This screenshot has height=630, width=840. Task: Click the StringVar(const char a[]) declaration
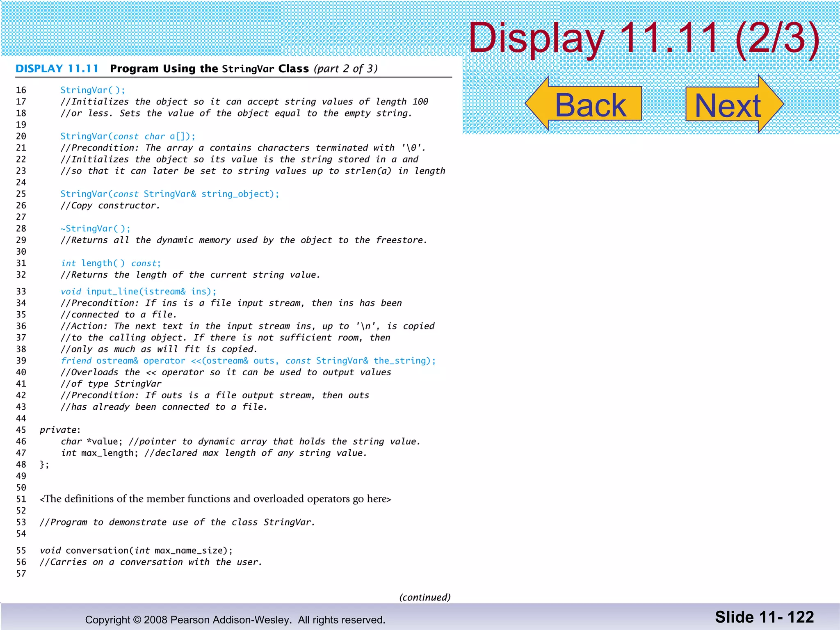coord(128,136)
